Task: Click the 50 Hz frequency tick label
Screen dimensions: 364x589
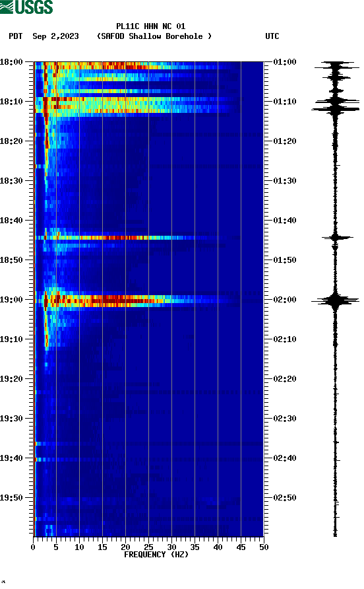Action: [x=264, y=547]
